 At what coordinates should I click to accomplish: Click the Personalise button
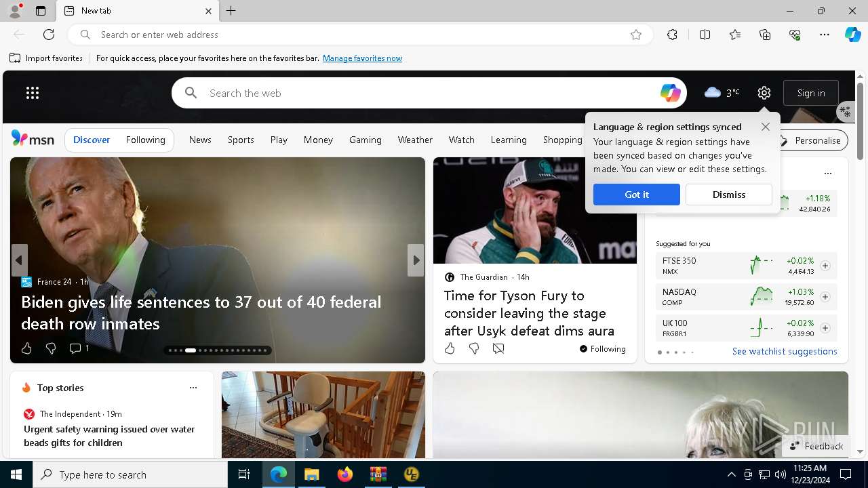(810, 140)
